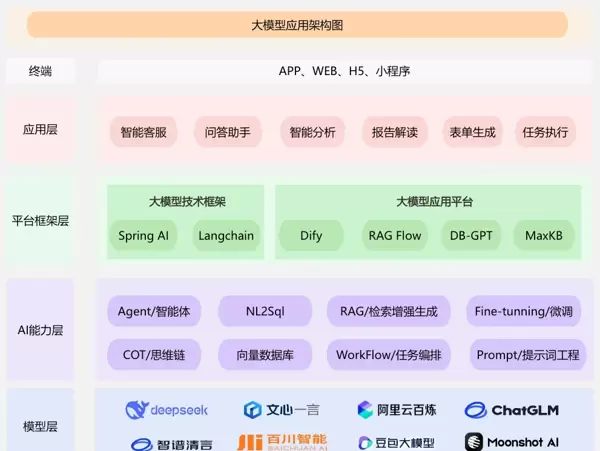Select the Fine-tunning/微调 box
This screenshot has width=600, height=451.
[x=525, y=311]
